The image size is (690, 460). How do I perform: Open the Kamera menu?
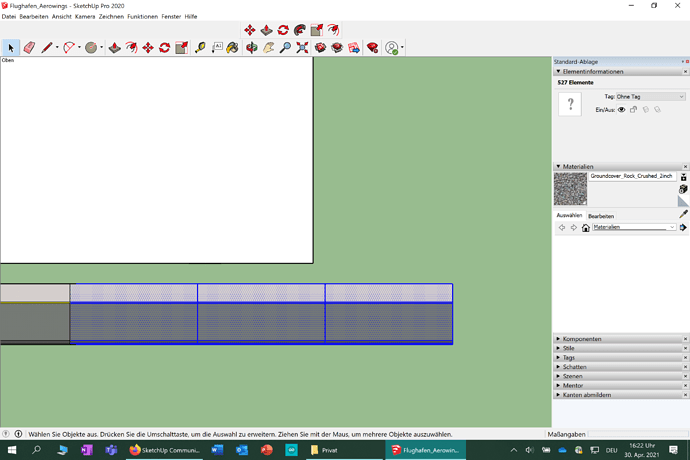tap(85, 16)
